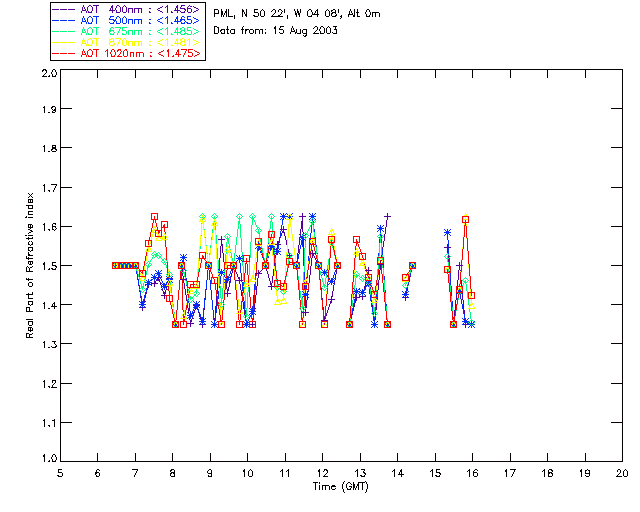Click the x-axis tick label 9
The height and width of the screenshot is (512, 640).
coord(210,473)
